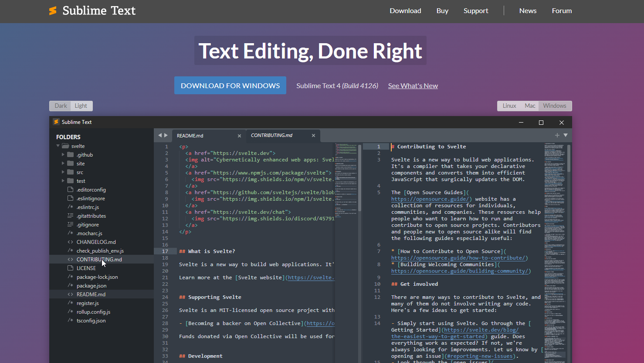Switch screenshot theme to Light
644x363 pixels.
pyautogui.click(x=81, y=106)
